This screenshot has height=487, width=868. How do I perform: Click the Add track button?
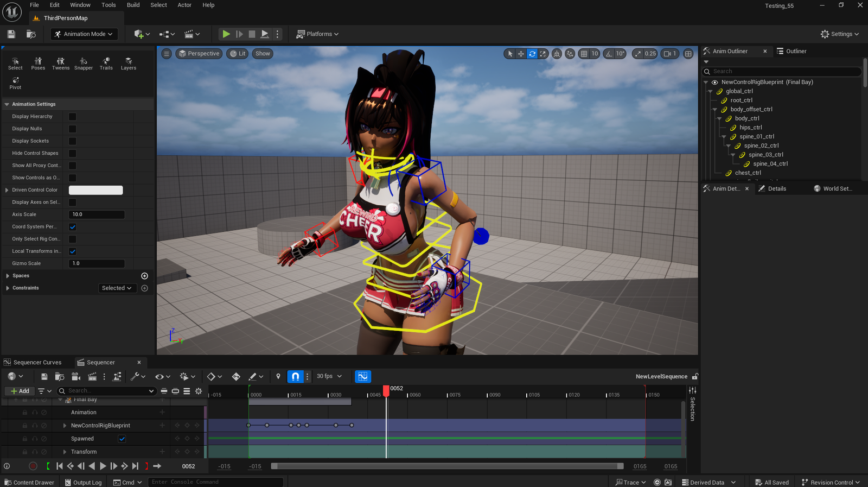point(20,391)
